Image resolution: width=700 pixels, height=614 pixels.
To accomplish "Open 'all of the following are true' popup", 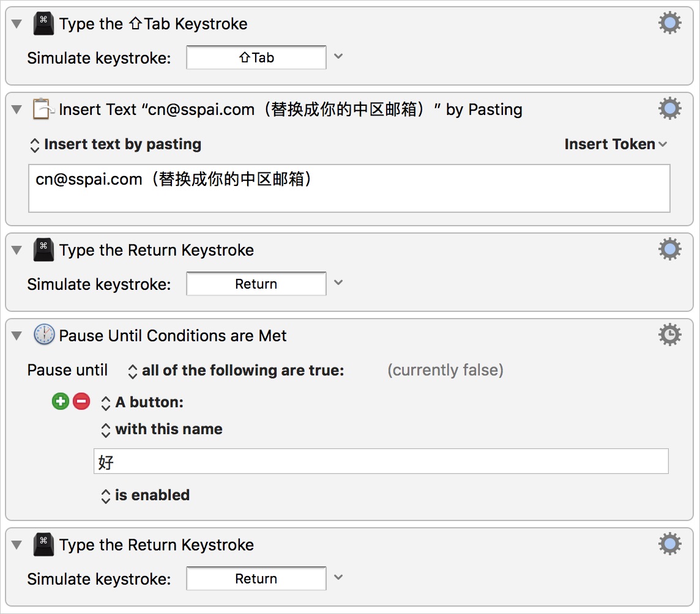I will coord(236,371).
